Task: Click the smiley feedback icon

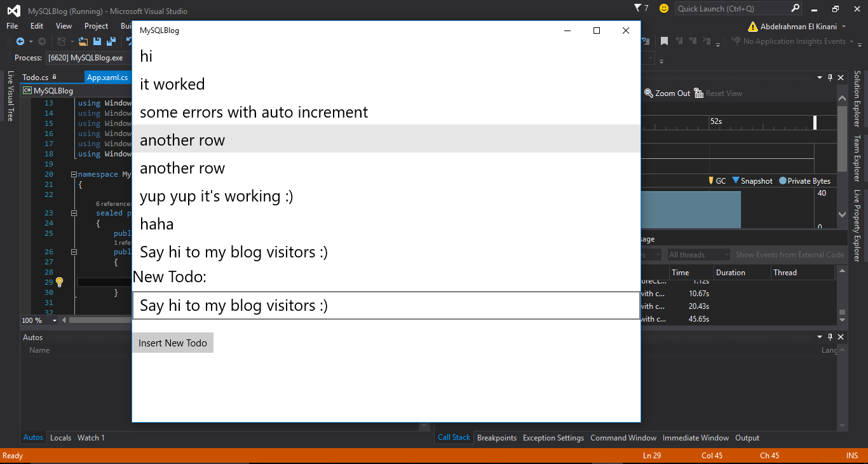Action: pyautogui.click(x=664, y=8)
